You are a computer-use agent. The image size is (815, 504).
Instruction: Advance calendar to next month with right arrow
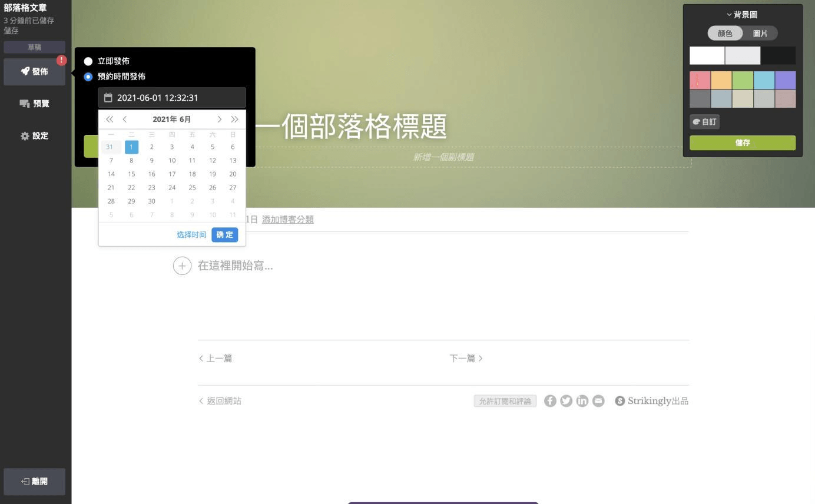[x=219, y=119]
